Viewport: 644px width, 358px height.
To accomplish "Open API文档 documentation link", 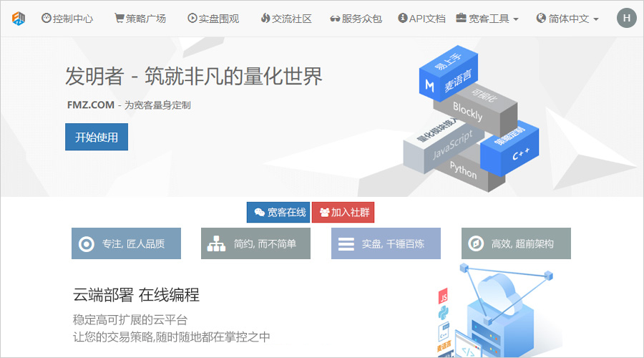I will (421, 19).
